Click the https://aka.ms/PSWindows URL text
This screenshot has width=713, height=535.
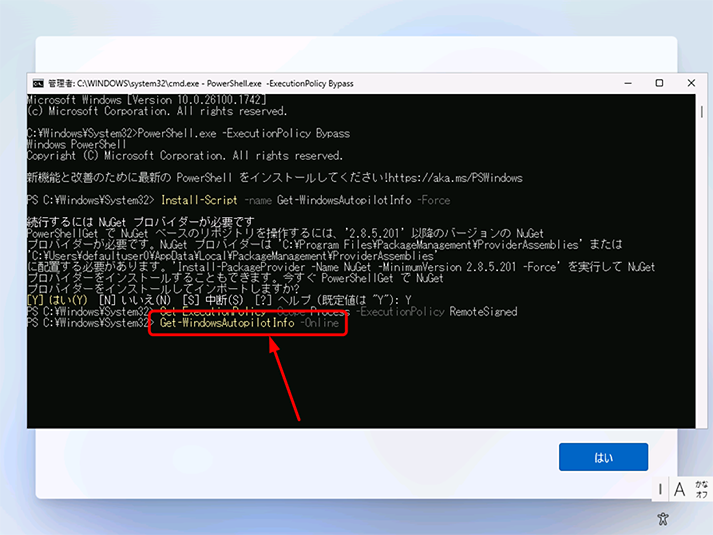tap(455, 178)
